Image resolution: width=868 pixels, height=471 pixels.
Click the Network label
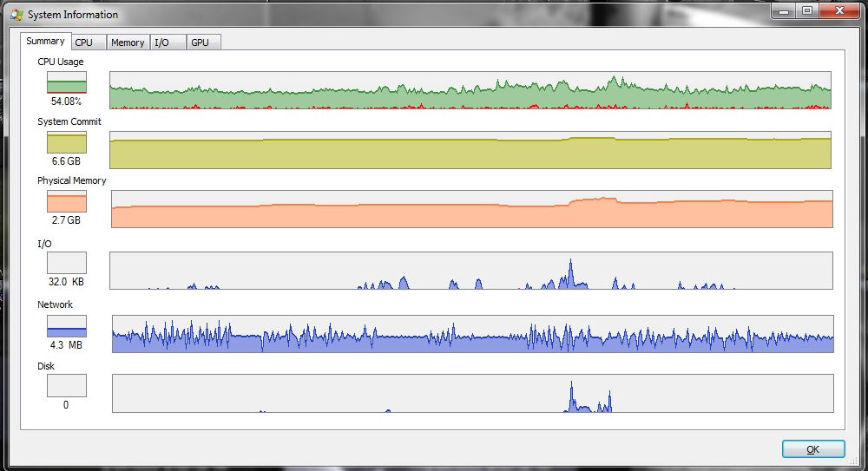click(55, 304)
